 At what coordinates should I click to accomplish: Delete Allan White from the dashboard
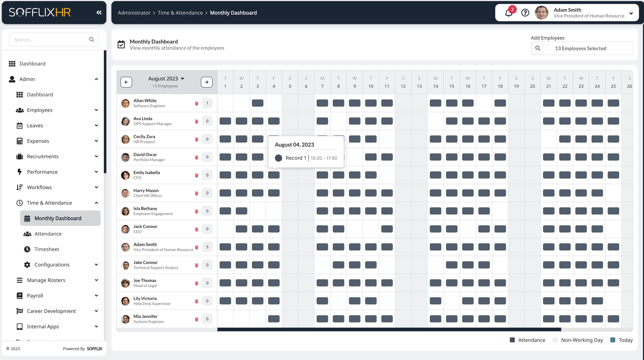[x=196, y=103]
